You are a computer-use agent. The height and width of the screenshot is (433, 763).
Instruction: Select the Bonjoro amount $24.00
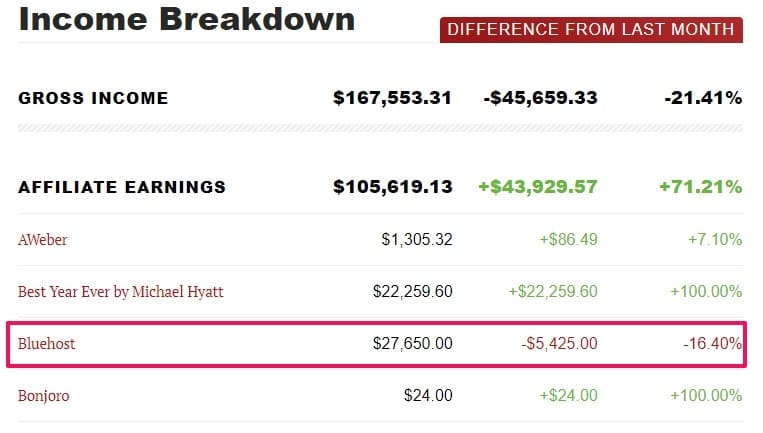pos(428,396)
